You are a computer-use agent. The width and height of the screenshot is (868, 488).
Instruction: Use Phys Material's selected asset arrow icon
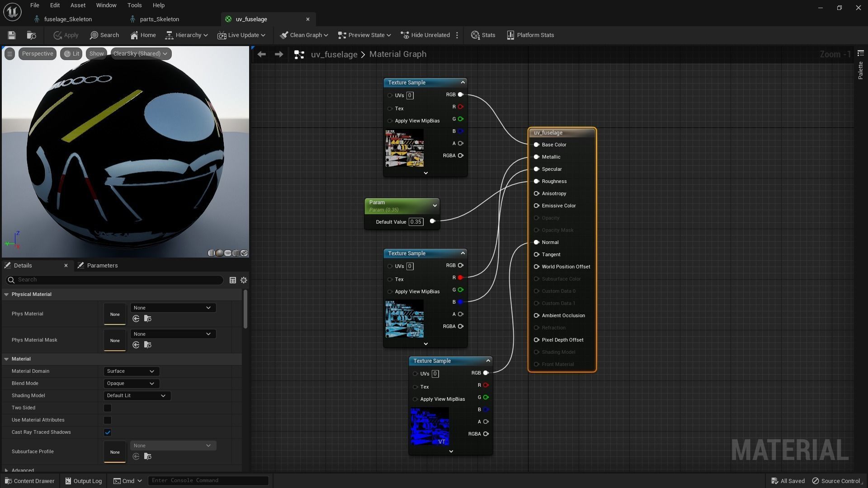[x=136, y=319]
